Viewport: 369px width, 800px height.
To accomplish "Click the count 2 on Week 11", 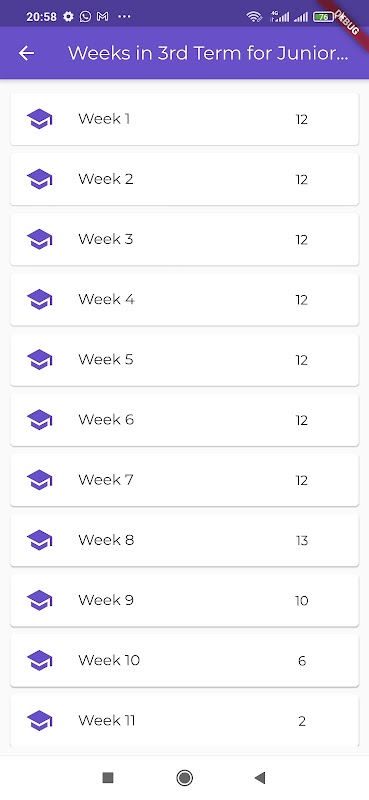I will (302, 721).
